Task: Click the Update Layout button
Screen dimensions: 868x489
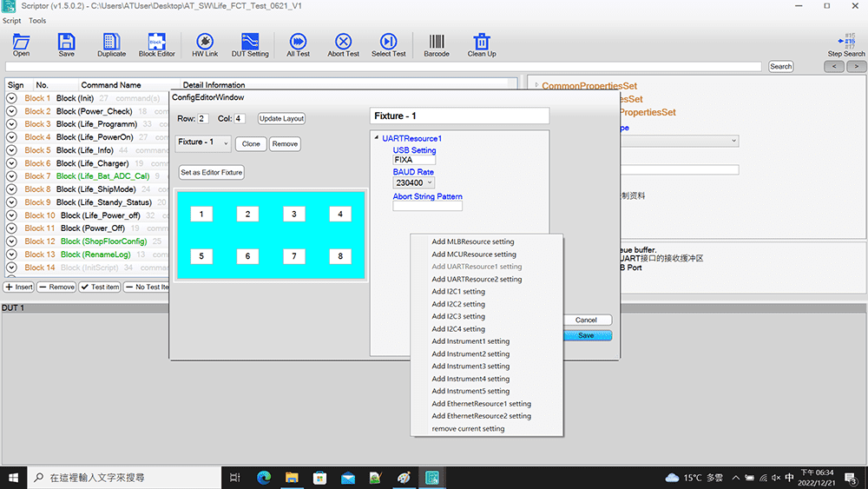Action: click(x=282, y=118)
